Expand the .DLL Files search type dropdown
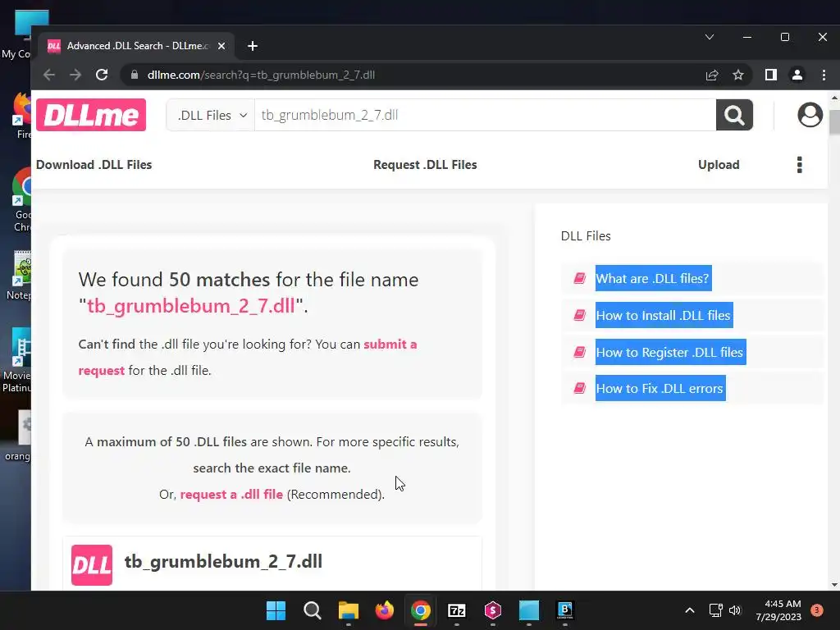This screenshot has width=840, height=630. point(211,115)
